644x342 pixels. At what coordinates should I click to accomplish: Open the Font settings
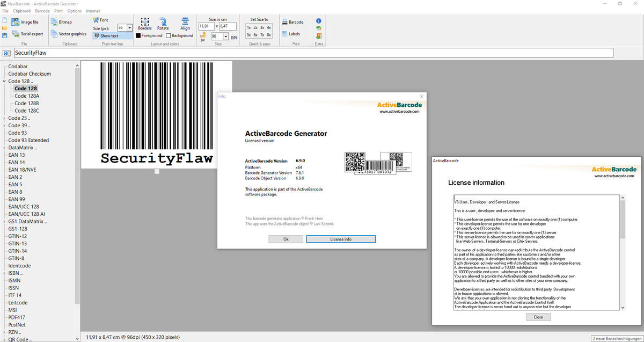pos(100,20)
